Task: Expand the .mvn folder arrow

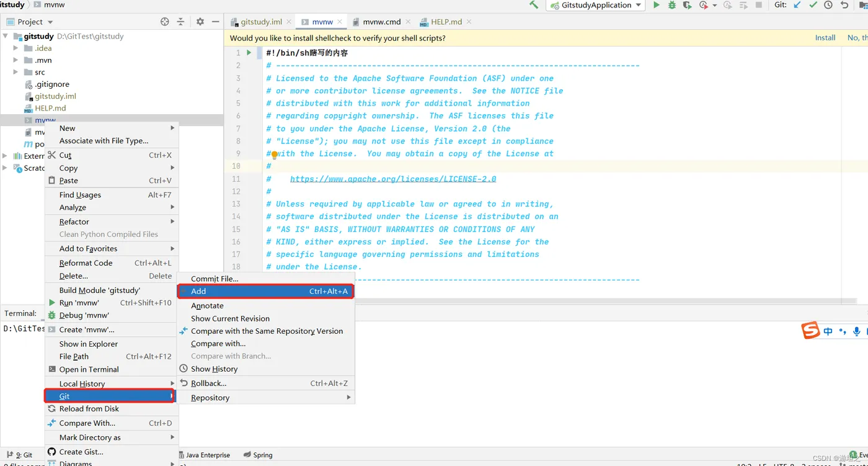Action: point(16,60)
